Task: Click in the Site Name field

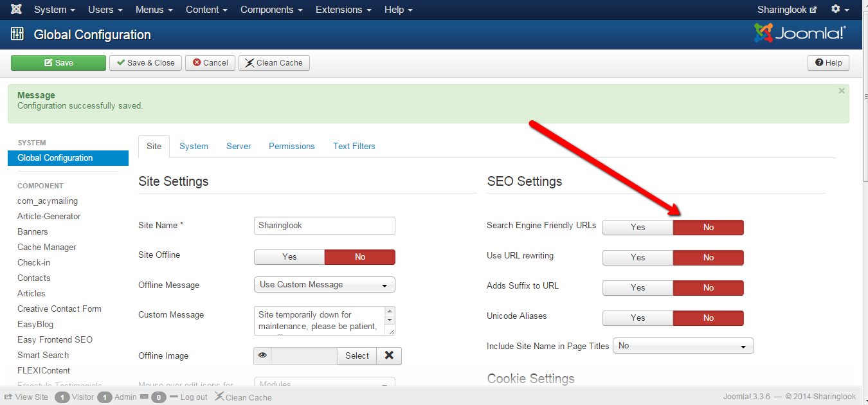Action: point(325,226)
